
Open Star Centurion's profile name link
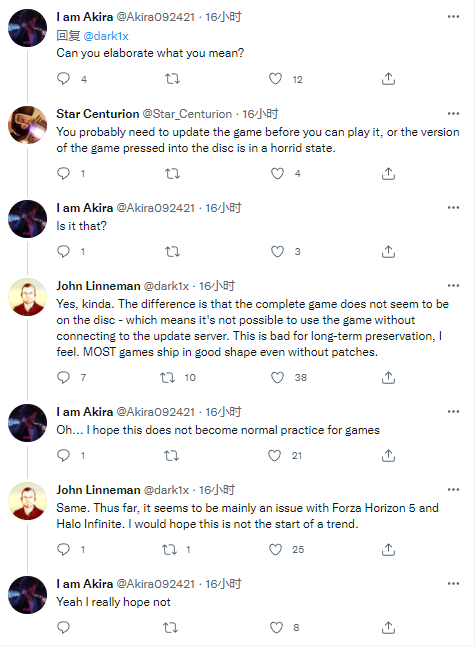(98, 114)
